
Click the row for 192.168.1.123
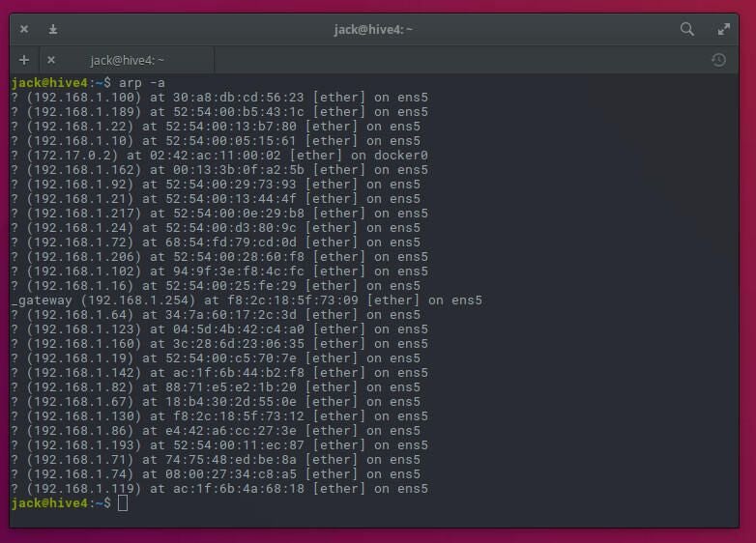[219, 329]
